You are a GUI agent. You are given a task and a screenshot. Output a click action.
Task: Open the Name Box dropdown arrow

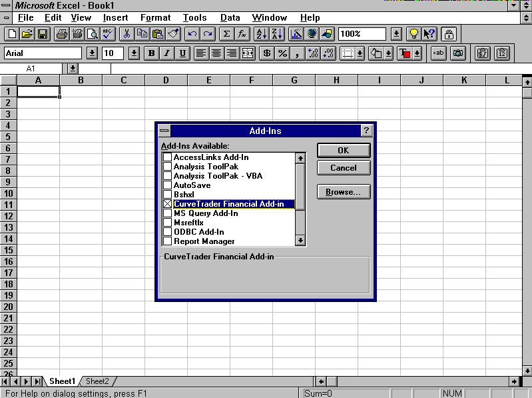pos(73,69)
